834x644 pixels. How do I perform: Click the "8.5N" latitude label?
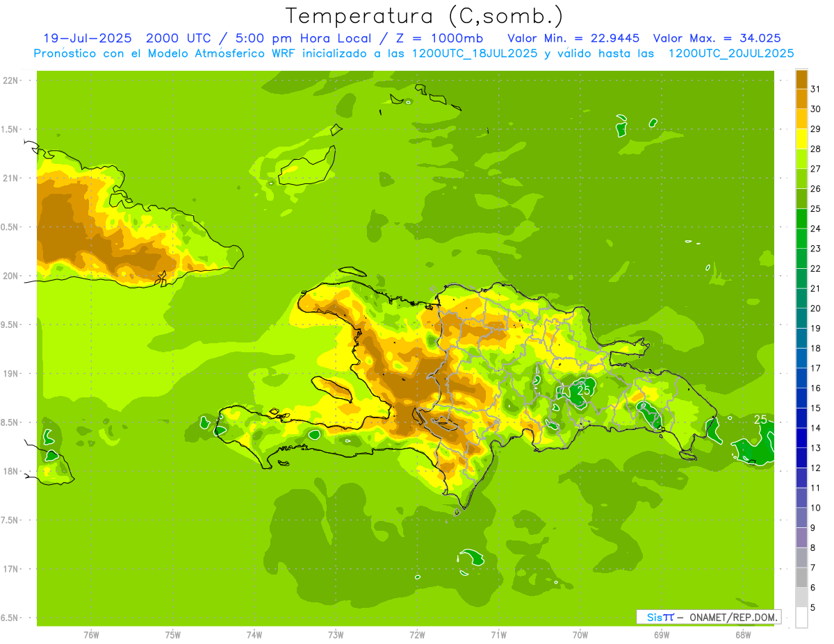pos(10,422)
